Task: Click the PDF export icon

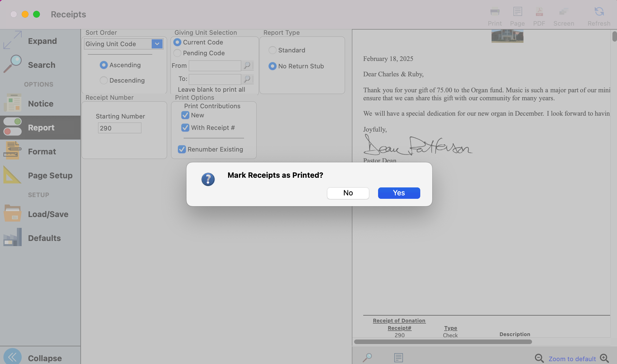Action: pos(539,12)
